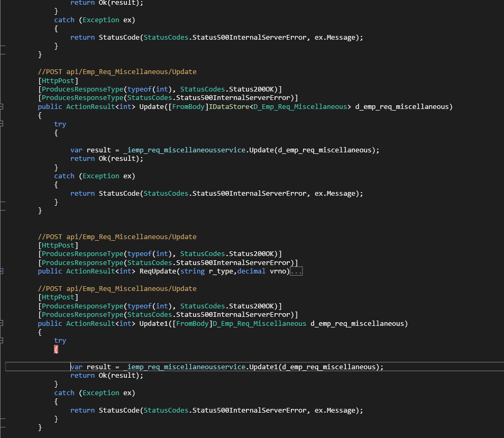Image resolution: width=504 pixels, height=438 pixels.
Task: Click the Status200OK token above Update1
Action: tap(256, 306)
